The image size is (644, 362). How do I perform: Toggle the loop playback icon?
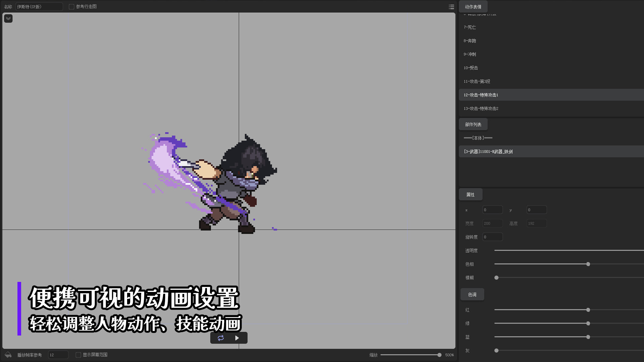pyautogui.click(x=221, y=338)
